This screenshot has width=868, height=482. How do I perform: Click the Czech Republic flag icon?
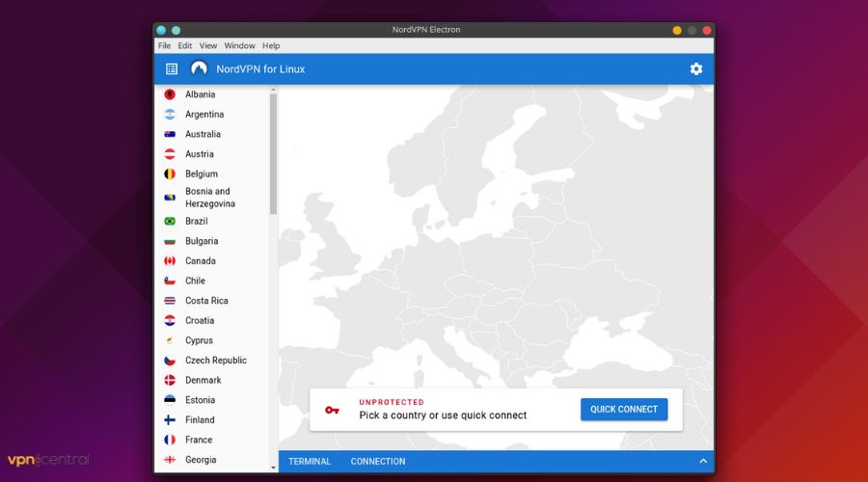(x=170, y=361)
